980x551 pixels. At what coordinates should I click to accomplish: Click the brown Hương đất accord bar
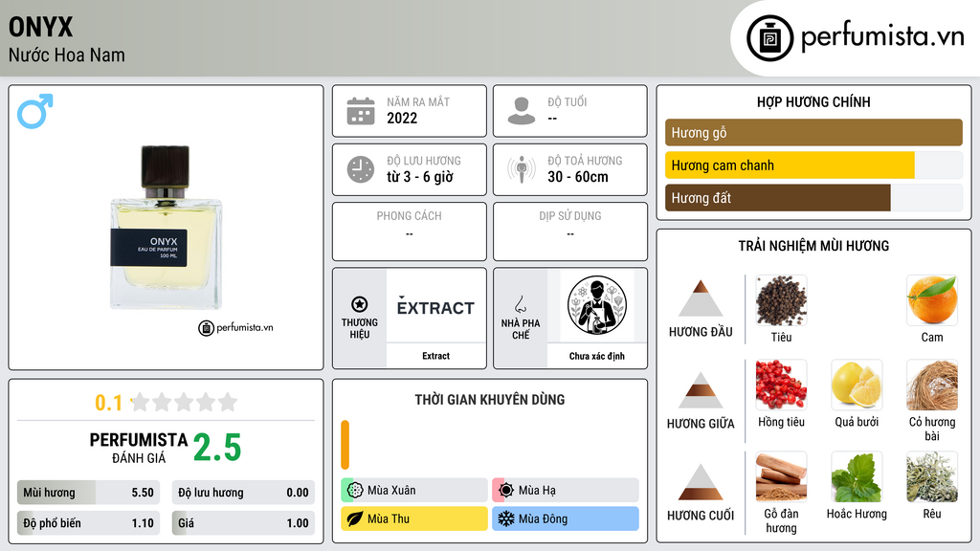coord(777,198)
